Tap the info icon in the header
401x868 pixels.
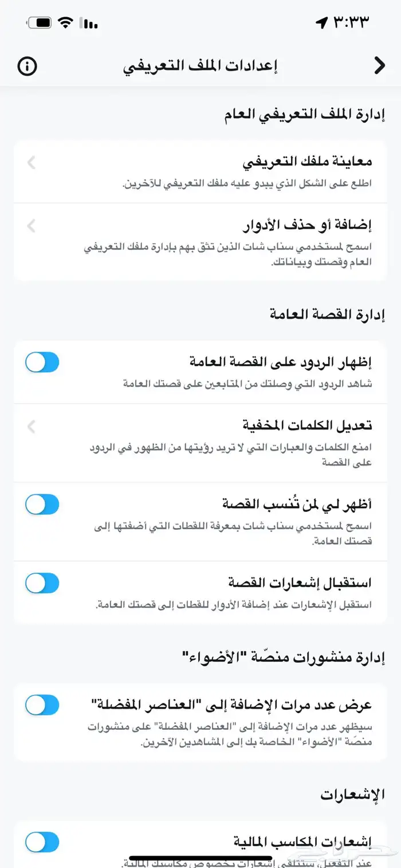(27, 67)
